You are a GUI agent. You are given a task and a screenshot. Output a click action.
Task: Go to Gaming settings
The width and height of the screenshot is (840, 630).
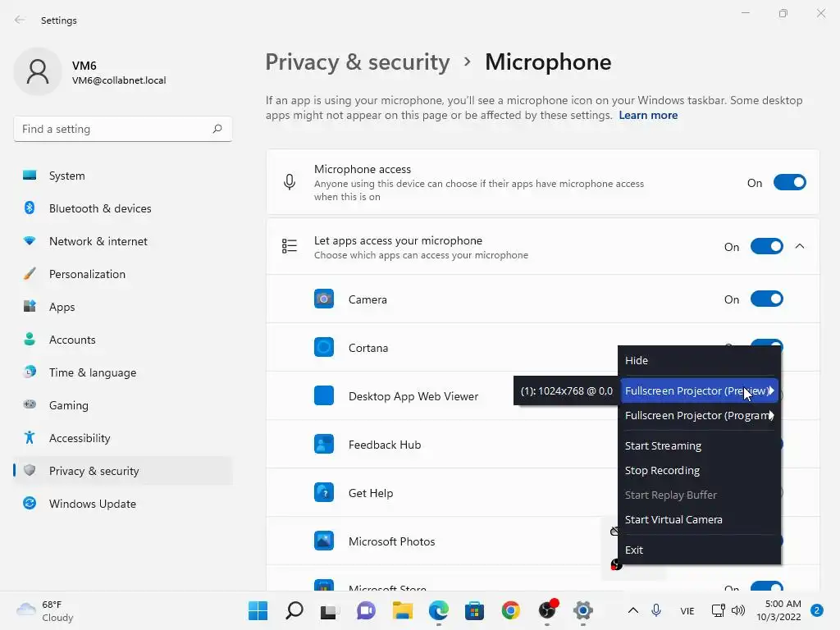[123, 405]
